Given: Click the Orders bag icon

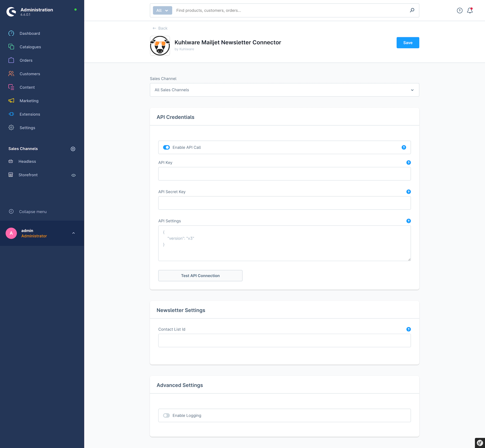Looking at the screenshot, I should 11,60.
